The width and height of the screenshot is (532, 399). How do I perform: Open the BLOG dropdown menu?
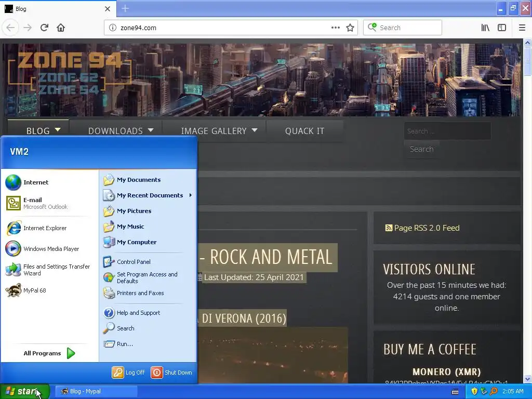pyautogui.click(x=38, y=131)
